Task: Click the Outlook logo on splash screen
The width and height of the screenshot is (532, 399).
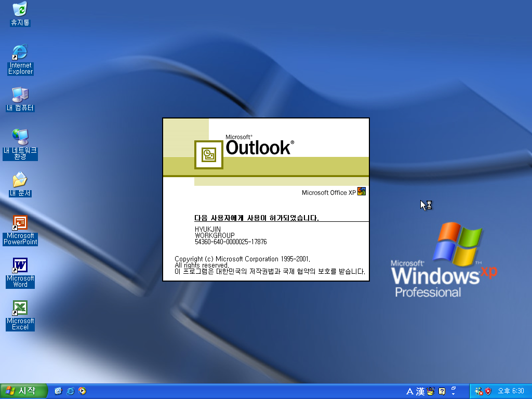Action: [x=209, y=155]
